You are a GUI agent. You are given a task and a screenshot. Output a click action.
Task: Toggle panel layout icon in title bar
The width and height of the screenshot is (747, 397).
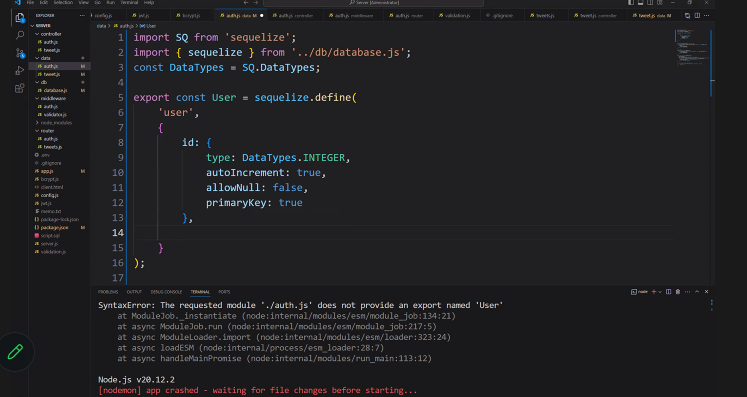coord(641,2)
